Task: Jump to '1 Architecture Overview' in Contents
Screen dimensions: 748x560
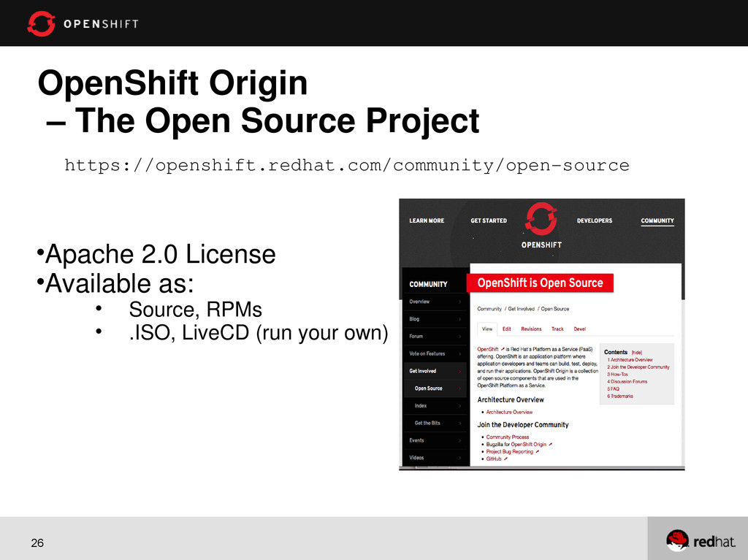Action: [x=630, y=360]
